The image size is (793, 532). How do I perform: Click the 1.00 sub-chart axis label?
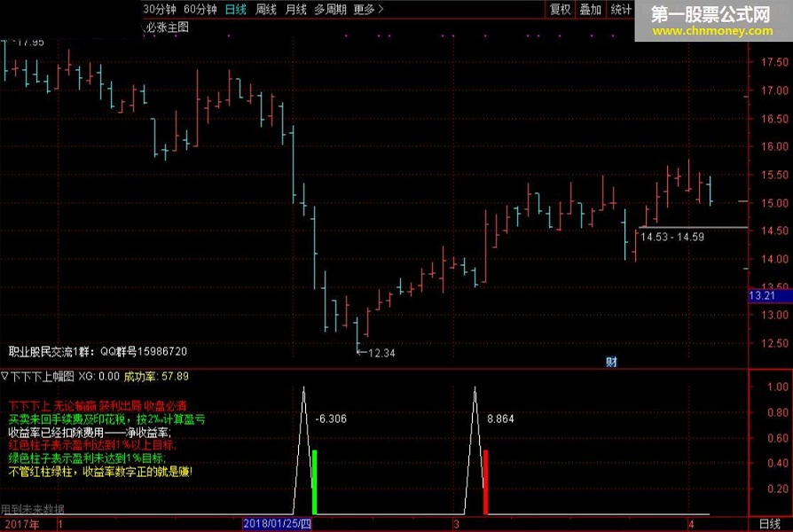777,387
